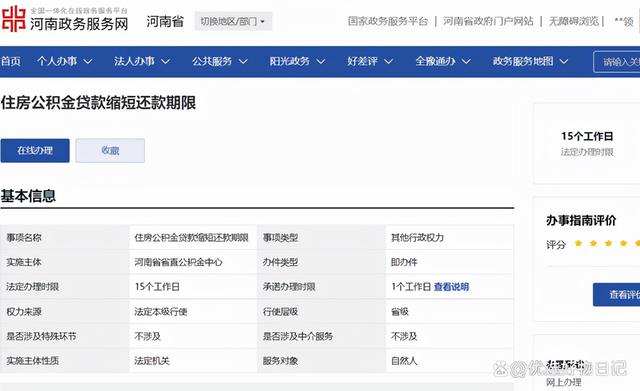This screenshot has width=640, height=391.
Task: Click the 查看评价 button
Action: point(617,294)
